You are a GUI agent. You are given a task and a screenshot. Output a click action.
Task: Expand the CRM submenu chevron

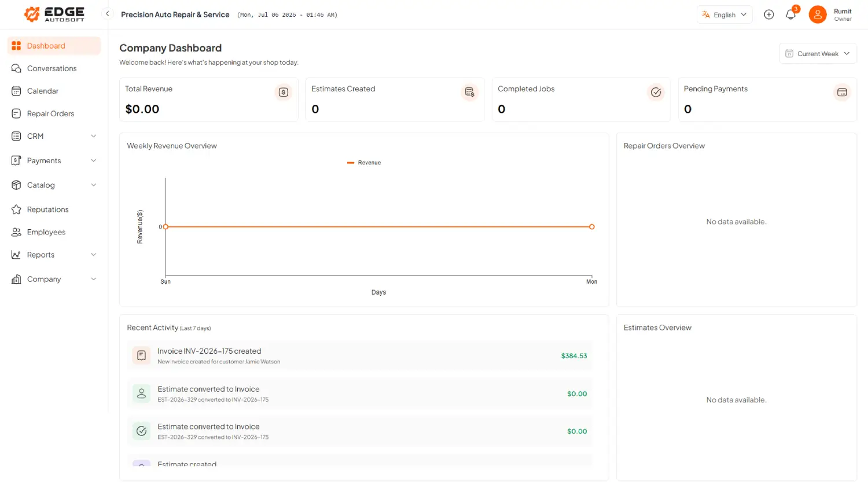(x=93, y=136)
